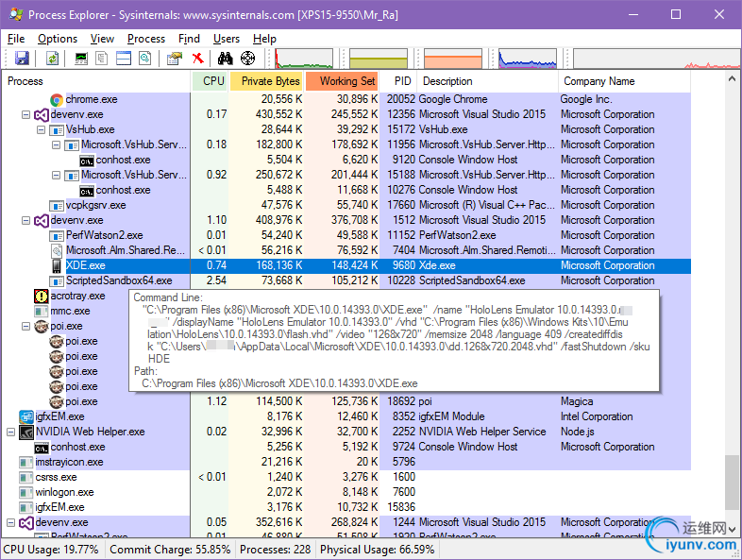Select the PerfWatson2.exe row with PID 11152

[x=346, y=235]
